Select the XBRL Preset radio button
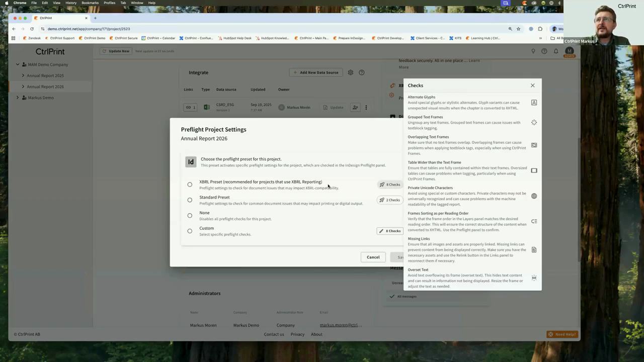Image resolution: width=644 pixels, height=362 pixels. coord(190,185)
